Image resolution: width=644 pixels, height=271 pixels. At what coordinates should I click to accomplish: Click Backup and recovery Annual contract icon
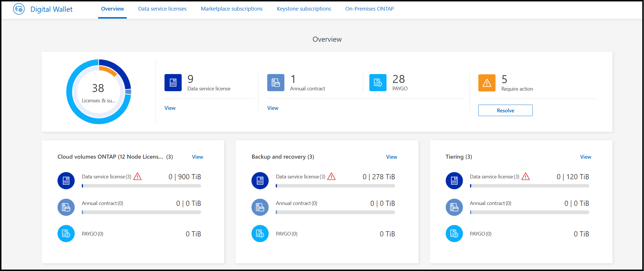click(x=260, y=207)
